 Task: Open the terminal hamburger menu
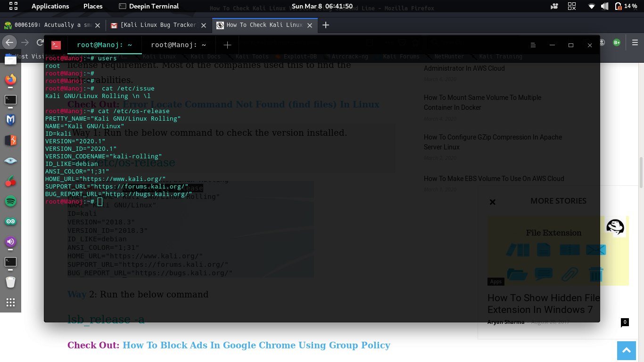533,45
